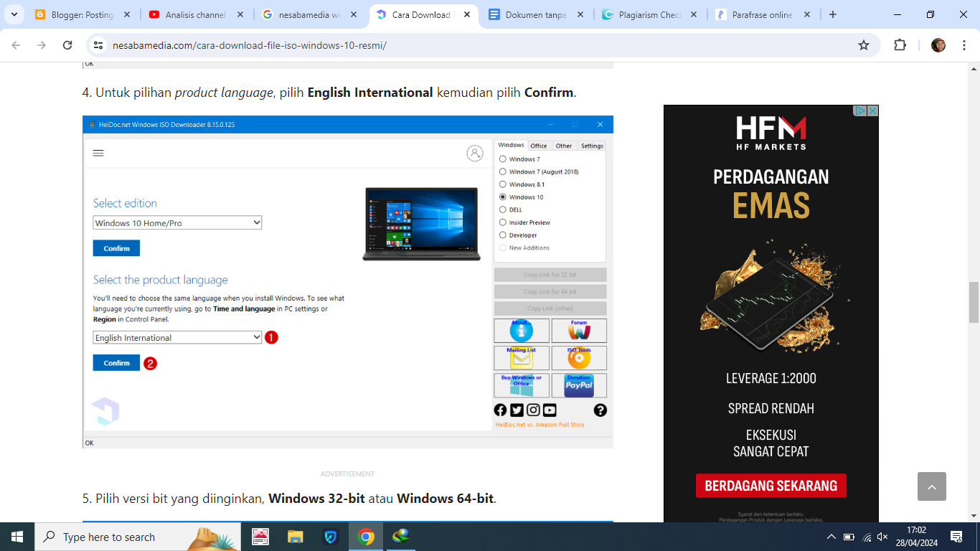The image size is (980, 551).
Task: Click the HeiDoc.net vs. Amazon Full Story link
Action: point(540,425)
